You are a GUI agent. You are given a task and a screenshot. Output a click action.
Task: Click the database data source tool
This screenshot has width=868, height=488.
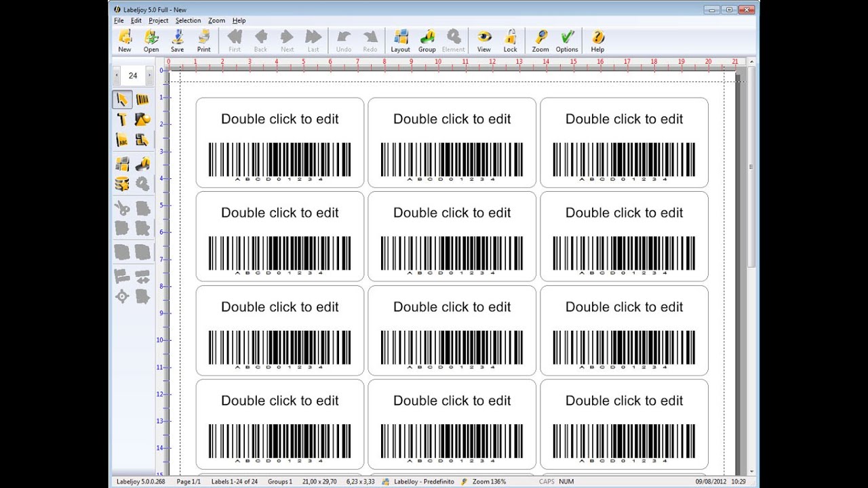click(x=122, y=184)
